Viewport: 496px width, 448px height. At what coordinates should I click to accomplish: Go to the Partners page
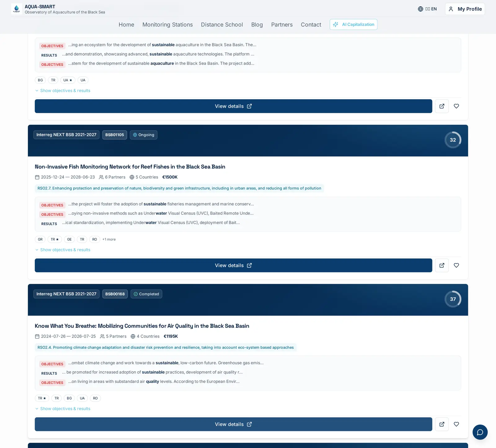(282, 25)
